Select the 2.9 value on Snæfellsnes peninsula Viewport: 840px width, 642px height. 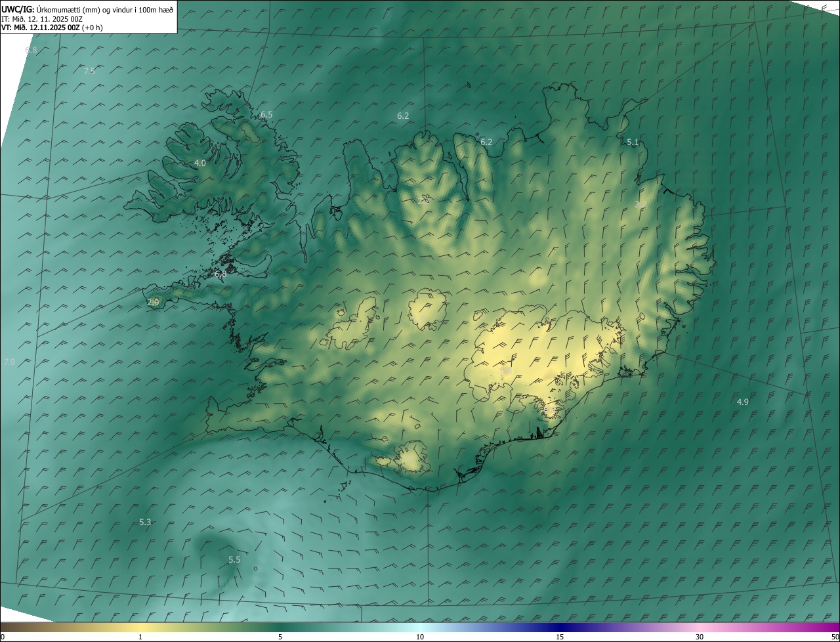153,302
